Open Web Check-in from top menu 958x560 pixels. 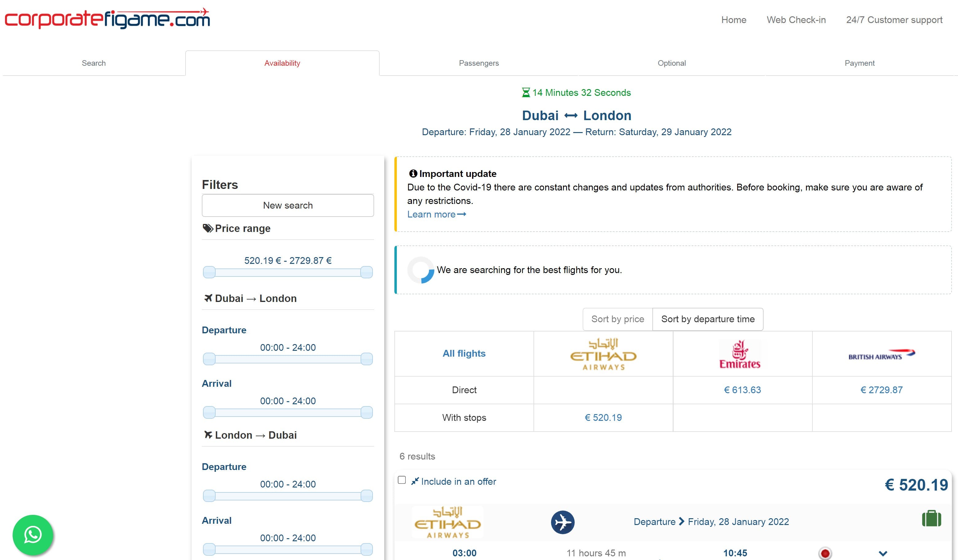(x=796, y=20)
